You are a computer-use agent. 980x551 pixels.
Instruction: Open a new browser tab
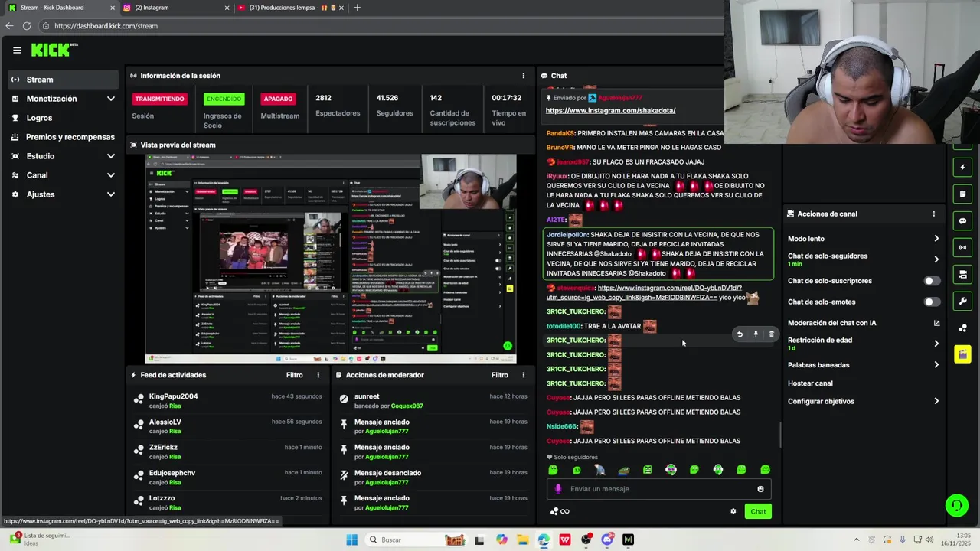point(357,8)
